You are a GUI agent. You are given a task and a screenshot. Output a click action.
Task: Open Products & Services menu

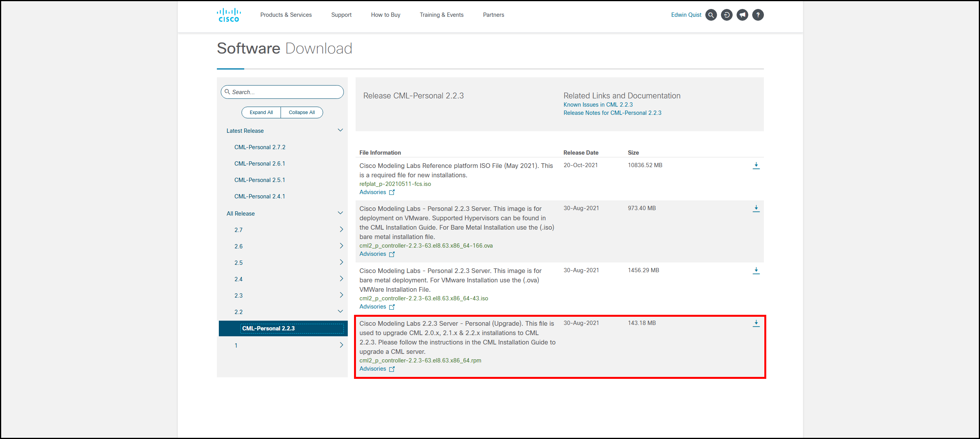click(x=286, y=15)
